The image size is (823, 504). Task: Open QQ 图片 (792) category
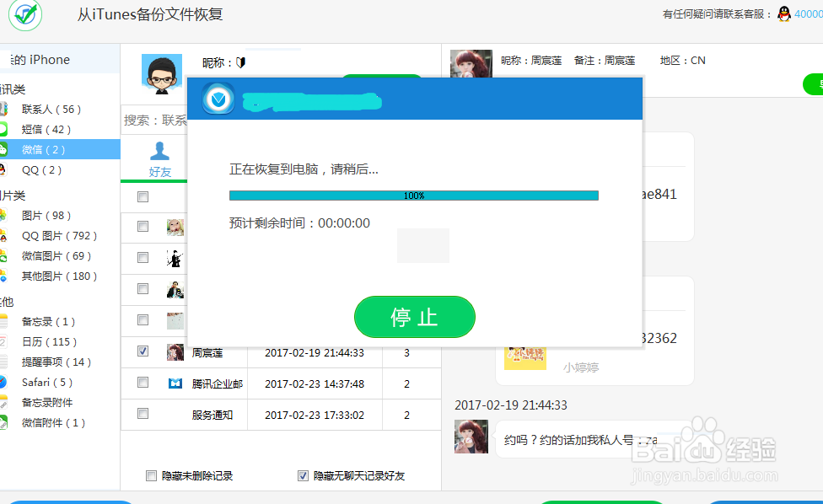point(59,236)
